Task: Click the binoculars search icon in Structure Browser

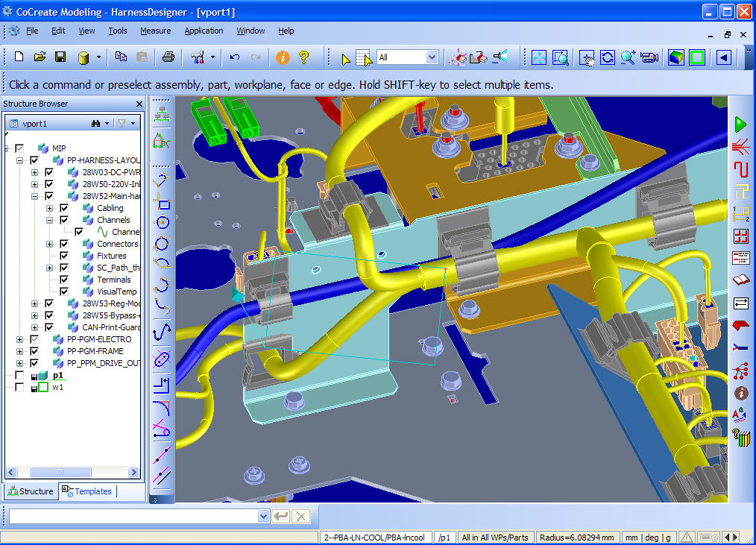Action: [x=95, y=123]
